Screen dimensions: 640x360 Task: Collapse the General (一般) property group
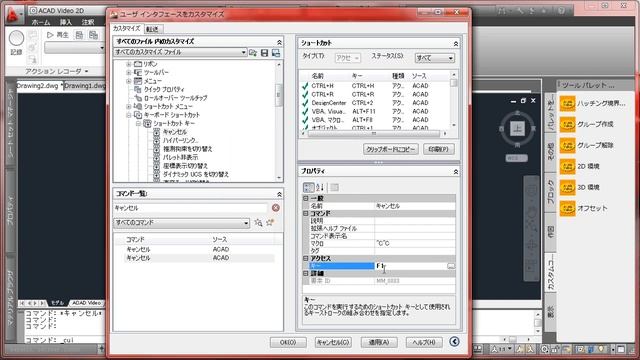306,198
